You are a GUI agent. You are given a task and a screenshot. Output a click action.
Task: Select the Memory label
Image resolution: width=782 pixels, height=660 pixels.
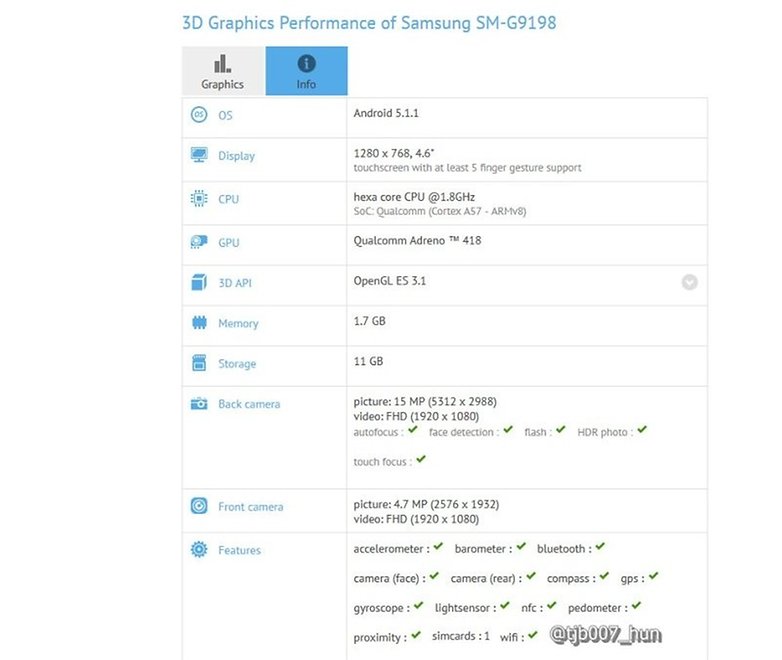point(238,324)
